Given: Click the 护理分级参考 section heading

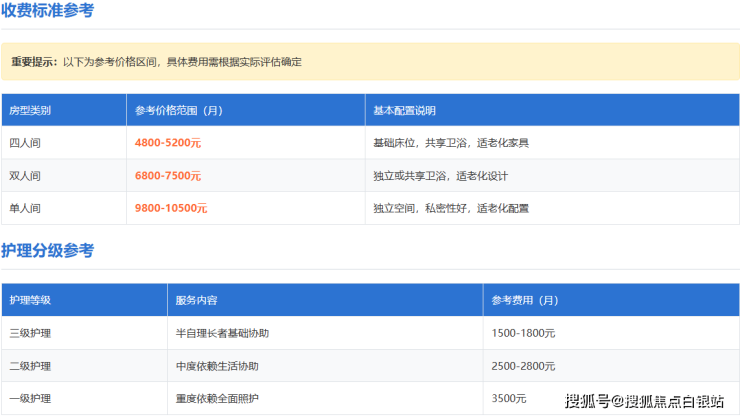Looking at the screenshot, I should (x=48, y=251).
